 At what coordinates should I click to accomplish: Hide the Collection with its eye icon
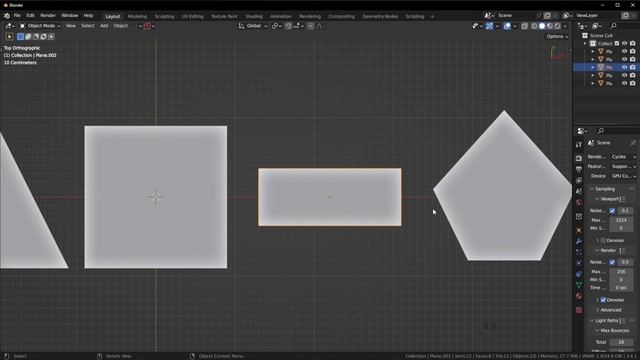tap(624, 43)
